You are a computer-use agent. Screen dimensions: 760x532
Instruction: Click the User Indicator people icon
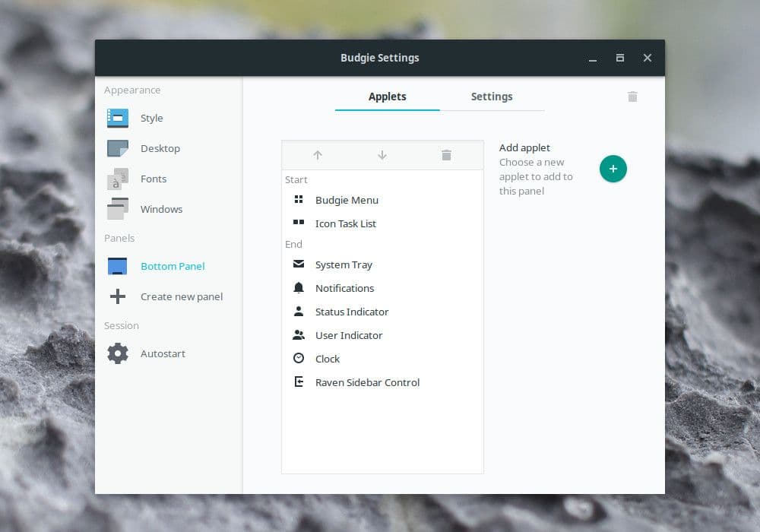[x=299, y=335]
